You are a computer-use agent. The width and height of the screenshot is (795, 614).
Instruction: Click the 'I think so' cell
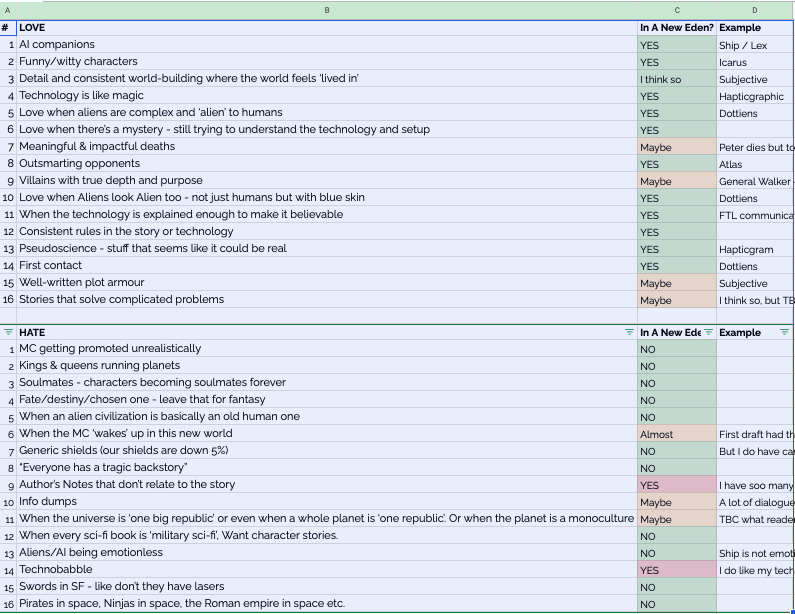click(677, 79)
